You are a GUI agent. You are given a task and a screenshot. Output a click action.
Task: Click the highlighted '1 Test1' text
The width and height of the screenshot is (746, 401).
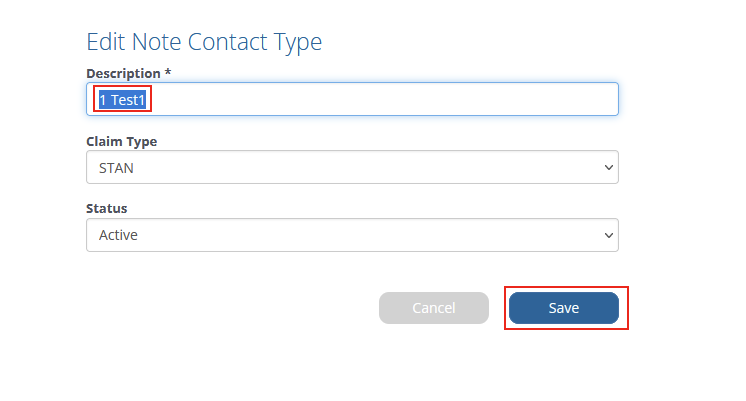122,100
